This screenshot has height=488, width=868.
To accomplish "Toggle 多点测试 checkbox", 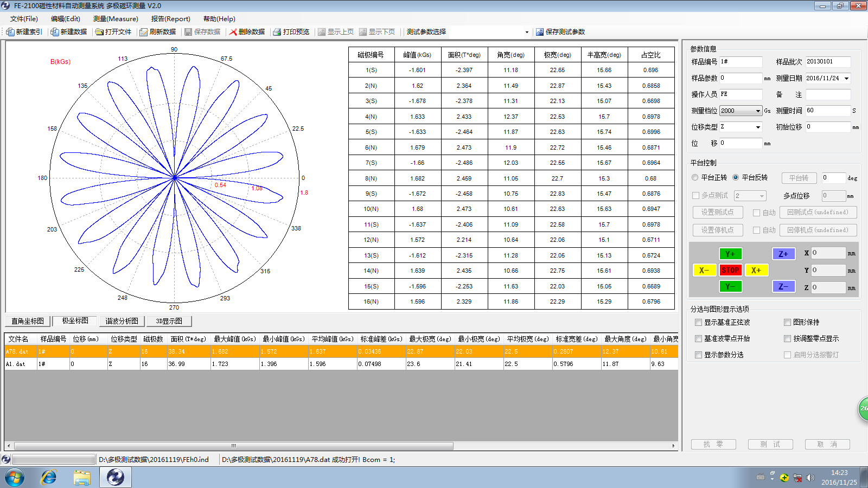I will [696, 195].
